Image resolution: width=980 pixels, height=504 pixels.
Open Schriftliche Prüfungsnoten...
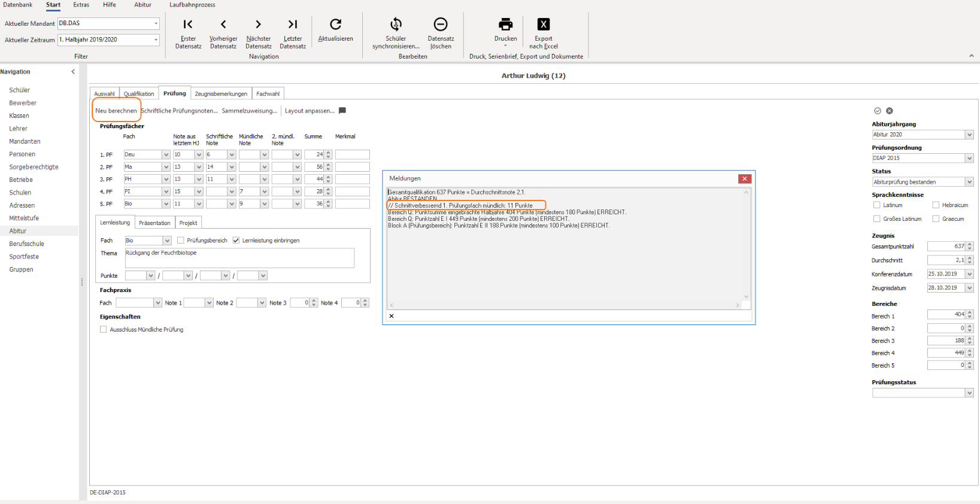(179, 111)
